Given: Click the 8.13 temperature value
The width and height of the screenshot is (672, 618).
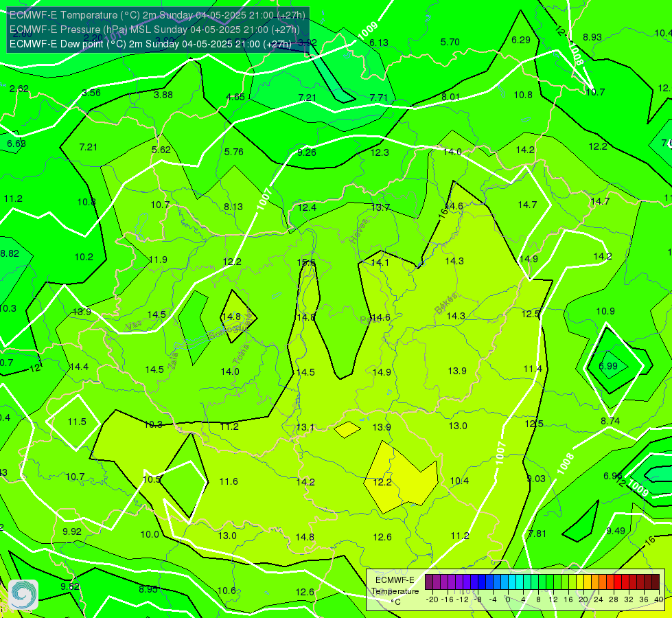Looking at the screenshot, I should [x=233, y=207].
